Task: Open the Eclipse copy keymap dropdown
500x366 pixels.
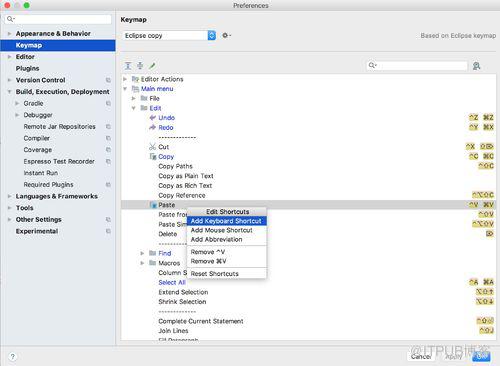Action: pyautogui.click(x=170, y=35)
